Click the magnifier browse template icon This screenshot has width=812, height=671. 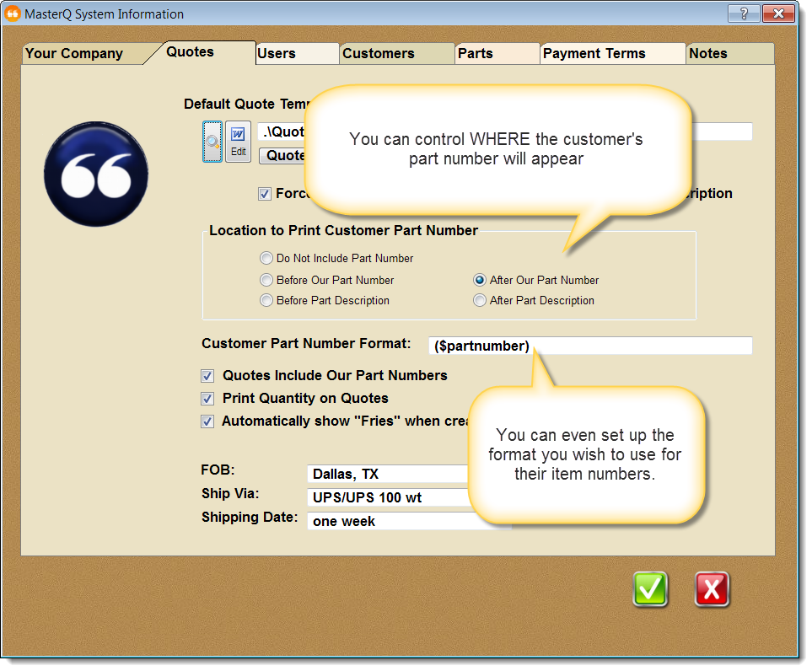pyautogui.click(x=212, y=141)
